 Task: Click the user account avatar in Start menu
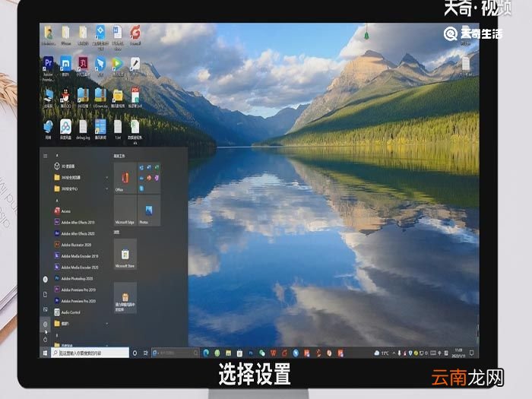tap(45, 279)
